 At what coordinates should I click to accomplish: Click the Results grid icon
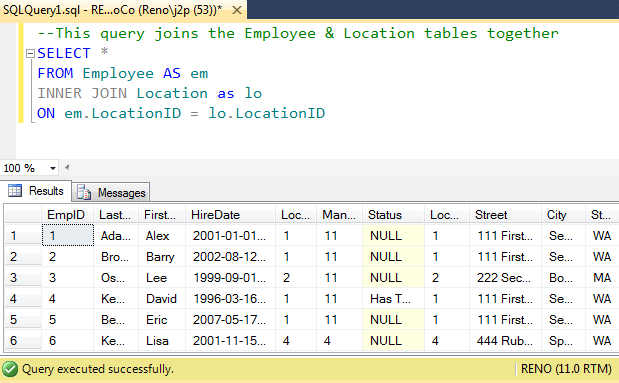(x=15, y=191)
